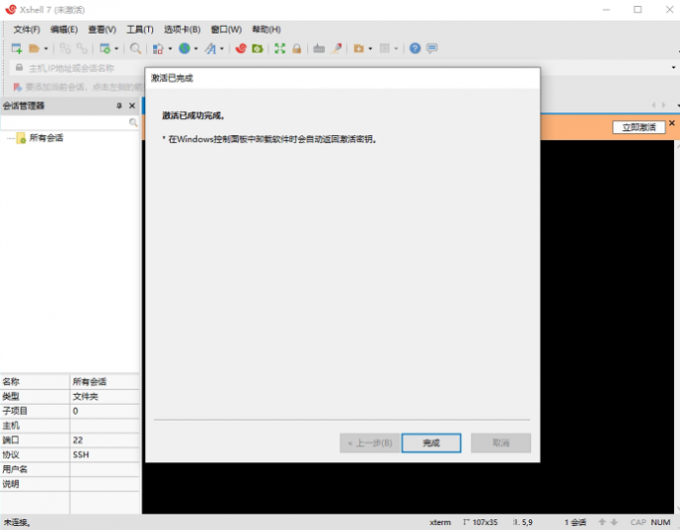The image size is (680, 531).
Task: Open the 工具(T) menu
Action: pos(140,29)
